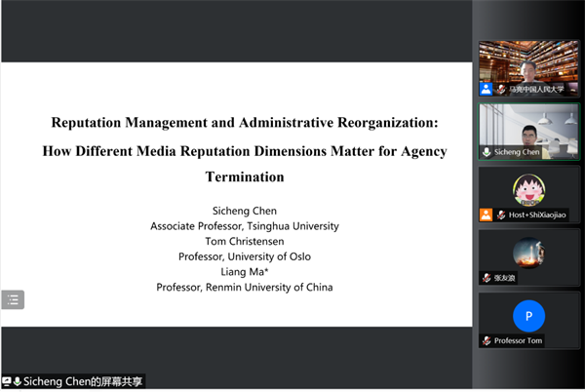Click the blue P avatar of Professor Tom
Screen dimensions: 585x392
pos(528,315)
